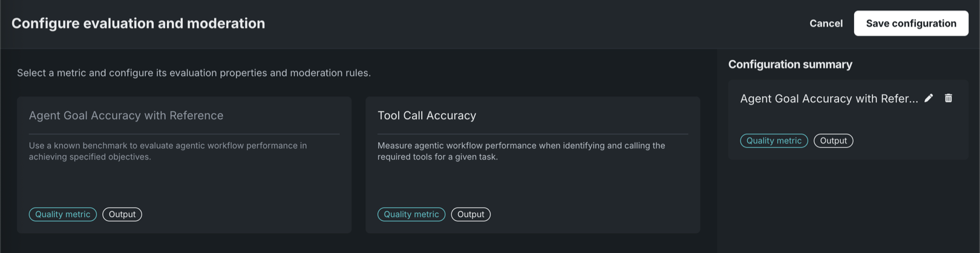Screen dimensions: 980x253
Task: Click the divider line under Tool Call Accuracy
Action: click(x=532, y=134)
